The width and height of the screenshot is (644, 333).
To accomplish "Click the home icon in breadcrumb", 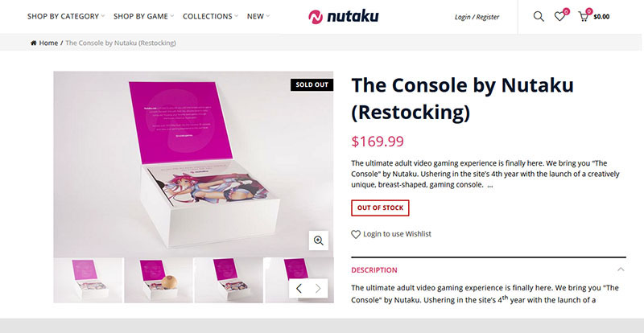I will [34, 43].
